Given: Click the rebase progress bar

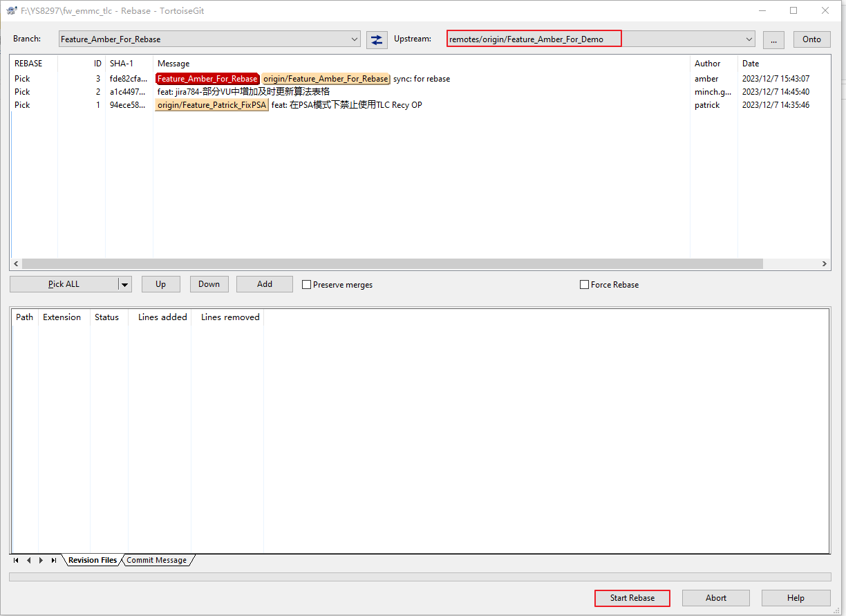Looking at the screenshot, I should 420,577.
